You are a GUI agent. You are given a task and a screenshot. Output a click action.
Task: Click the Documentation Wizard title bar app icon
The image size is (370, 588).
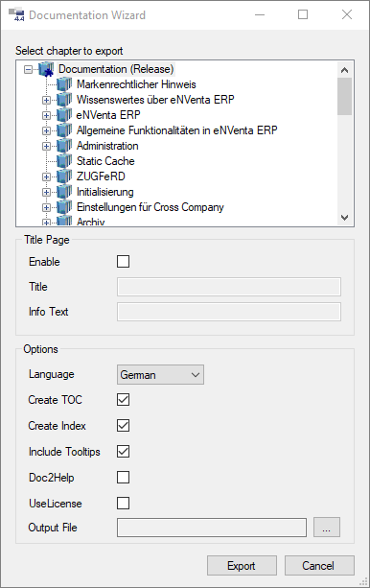pos(16,15)
